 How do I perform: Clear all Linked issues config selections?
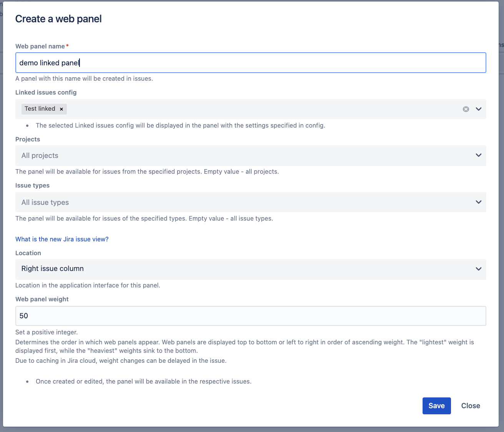466,109
